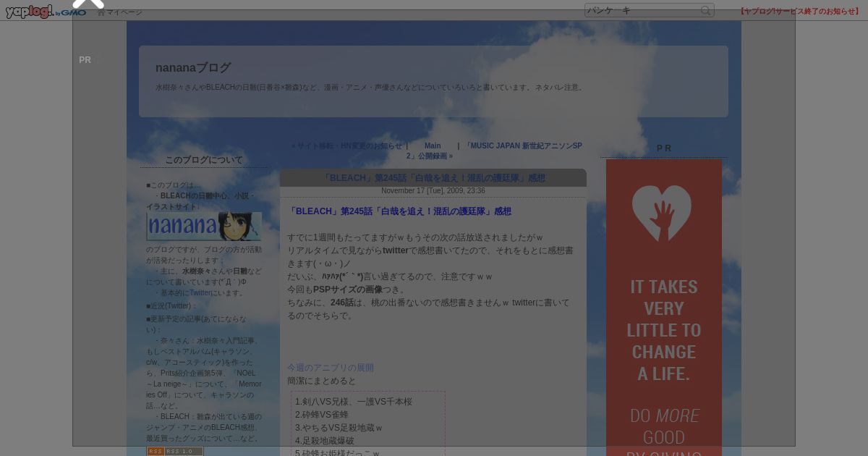Click the nananaブログ title
This screenshot has width=868, height=456.
coord(193,67)
